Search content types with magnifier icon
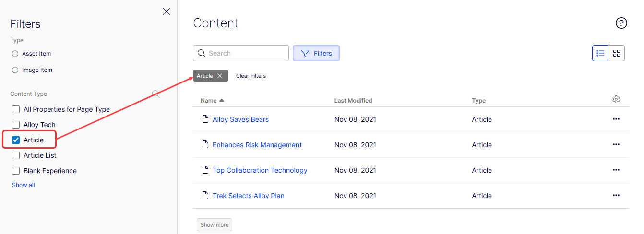The width and height of the screenshot is (644, 234). tap(156, 94)
